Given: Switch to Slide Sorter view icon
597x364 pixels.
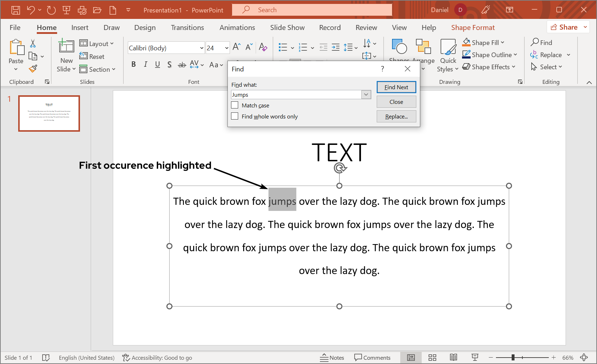Looking at the screenshot, I should coord(432,358).
